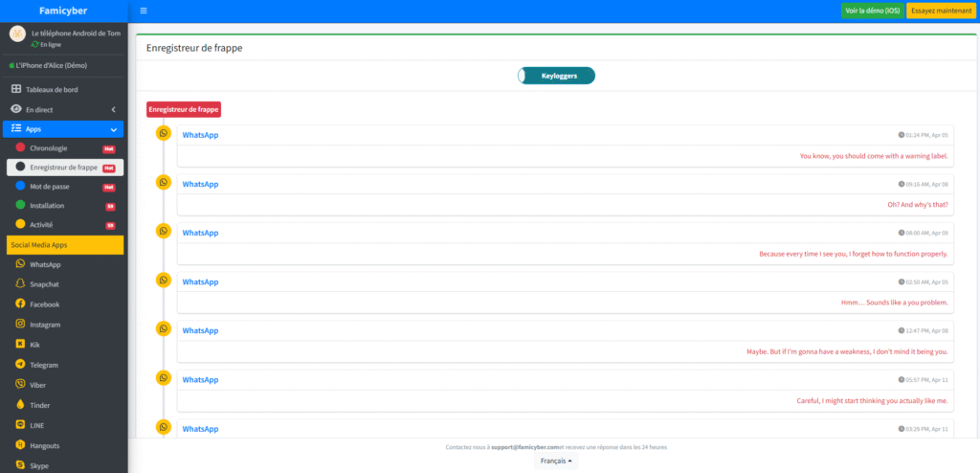Click the user avatar for Tom's phone

(17, 34)
